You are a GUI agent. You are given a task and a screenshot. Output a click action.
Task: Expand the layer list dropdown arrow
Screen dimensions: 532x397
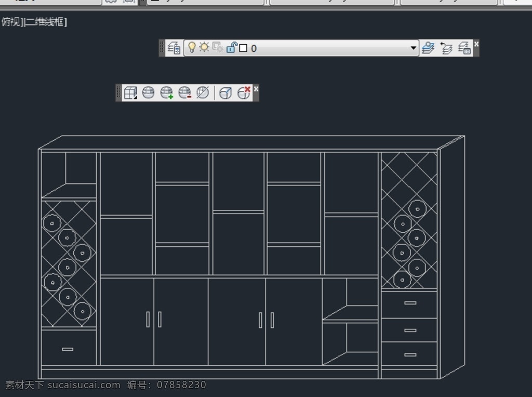[414, 48]
